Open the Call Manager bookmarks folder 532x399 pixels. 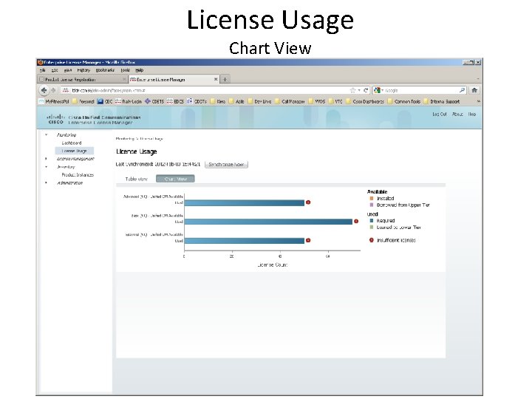pyautogui.click(x=290, y=101)
